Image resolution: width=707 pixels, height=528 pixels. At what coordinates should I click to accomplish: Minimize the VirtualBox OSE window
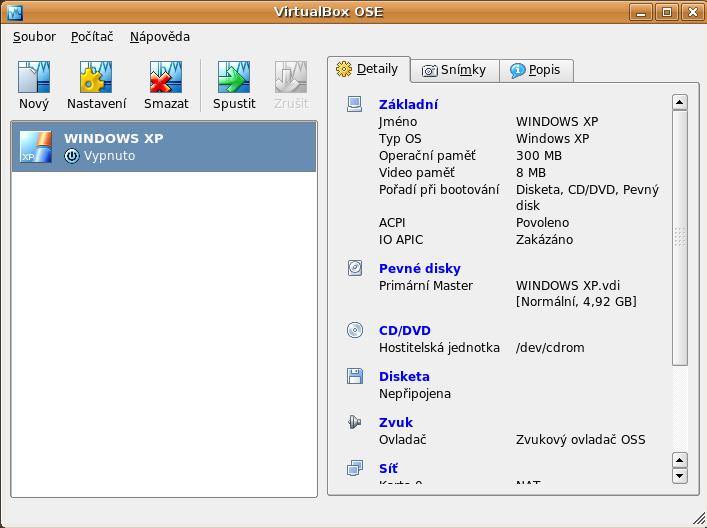click(x=641, y=12)
